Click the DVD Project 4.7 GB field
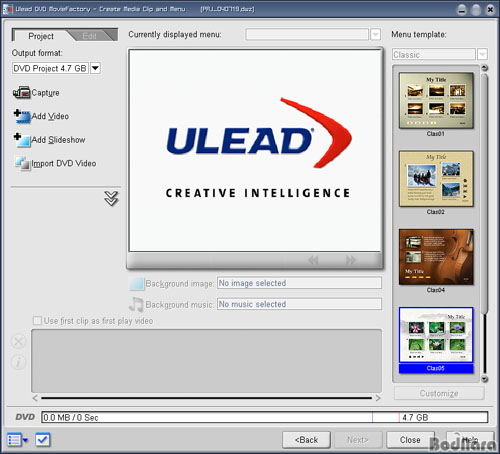 pyautogui.click(x=50, y=68)
